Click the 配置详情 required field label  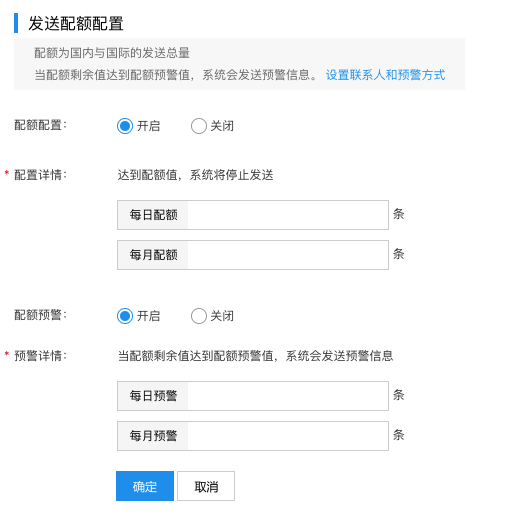click(x=40, y=175)
